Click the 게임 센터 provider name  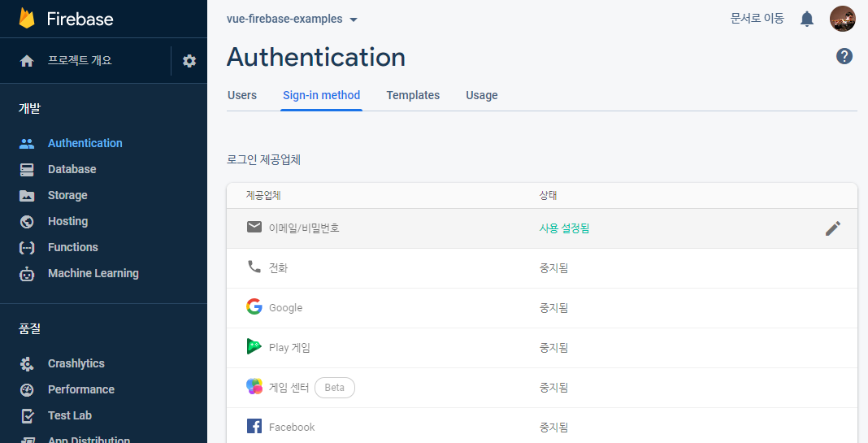pyautogui.click(x=289, y=388)
